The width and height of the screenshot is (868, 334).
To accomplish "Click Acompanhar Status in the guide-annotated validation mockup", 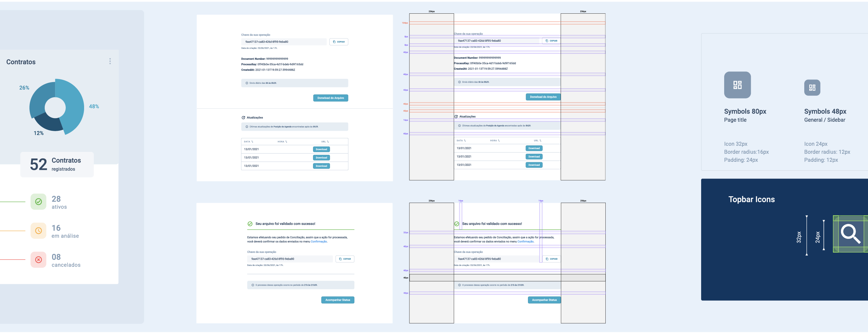I will (x=544, y=300).
